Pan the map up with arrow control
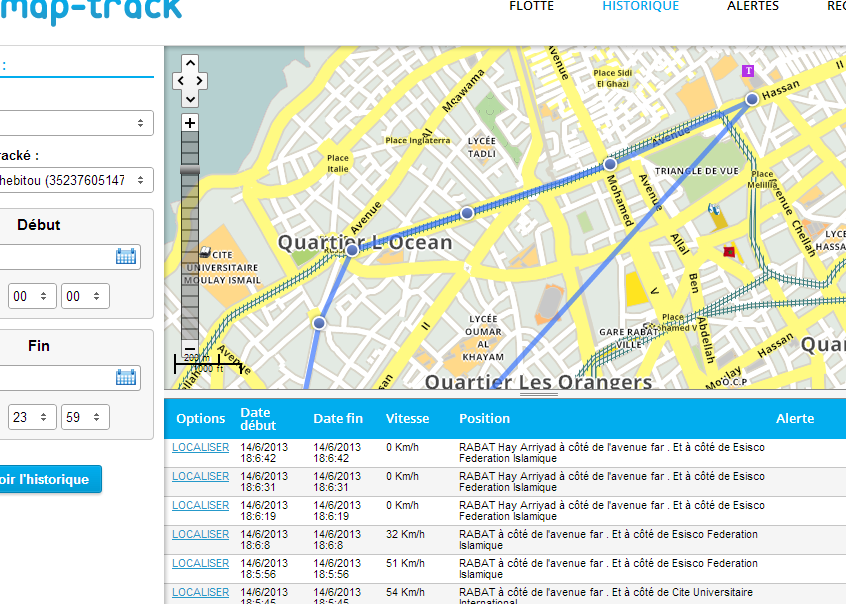 [190, 63]
